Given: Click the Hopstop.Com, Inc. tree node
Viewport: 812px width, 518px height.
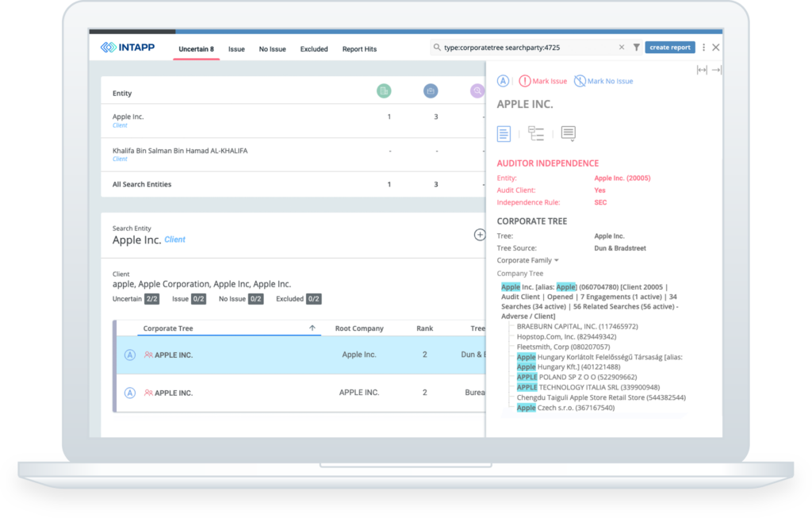Looking at the screenshot, I should (566, 336).
